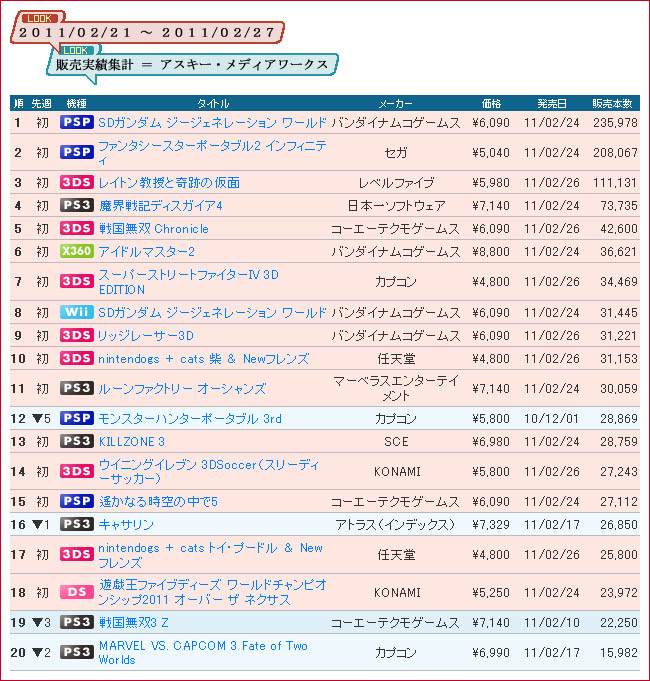Screen dimensions: 650x681
Task: Click the PS3 badge beside キャサリン
Action: point(77,524)
